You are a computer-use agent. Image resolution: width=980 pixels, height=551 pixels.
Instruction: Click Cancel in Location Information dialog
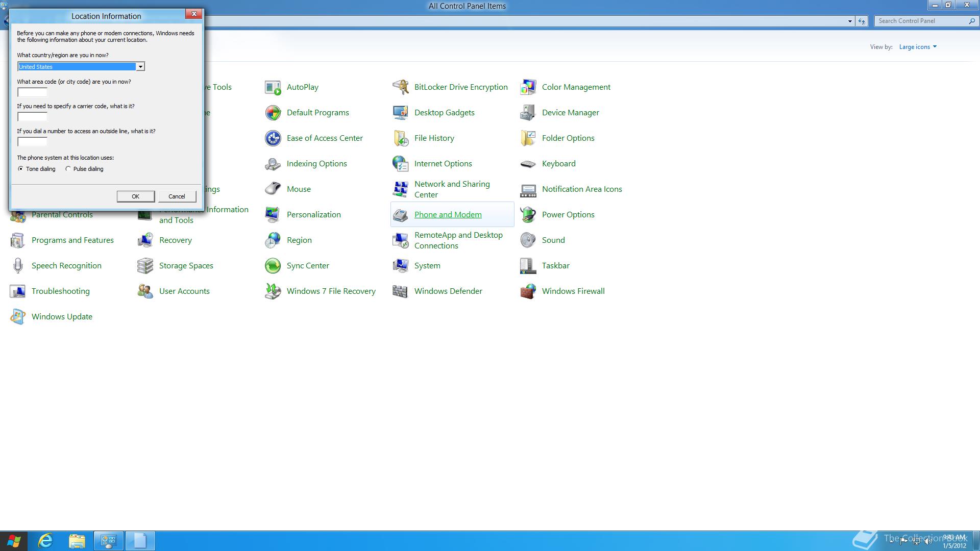pyautogui.click(x=177, y=196)
